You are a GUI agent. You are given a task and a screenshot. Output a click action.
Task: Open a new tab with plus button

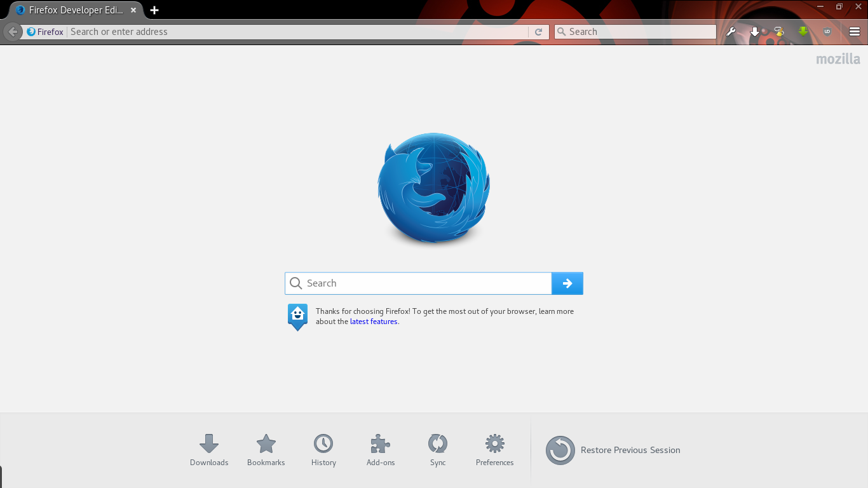click(x=154, y=10)
